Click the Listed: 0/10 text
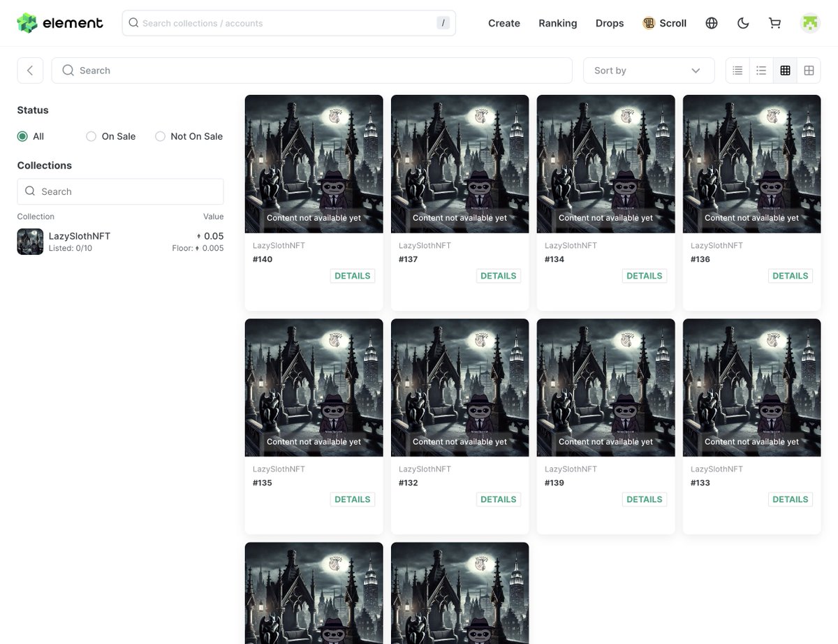The height and width of the screenshot is (644, 838). (x=71, y=248)
